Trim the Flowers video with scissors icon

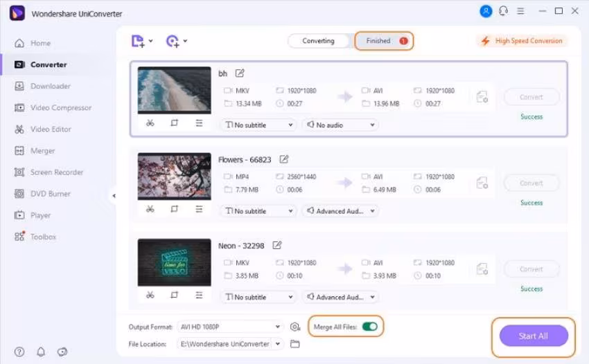(x=150, y=209)
